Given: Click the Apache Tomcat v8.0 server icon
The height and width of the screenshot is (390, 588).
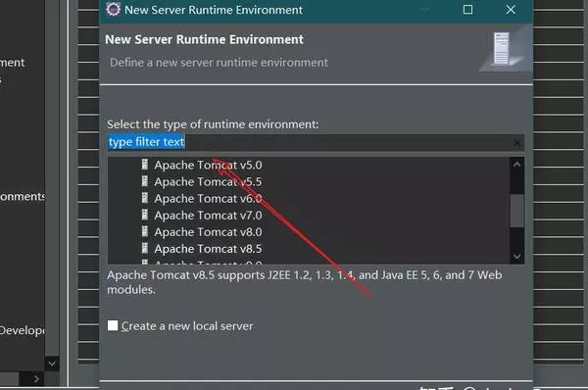Looking at the screenshot, I should tap(145, 232).
